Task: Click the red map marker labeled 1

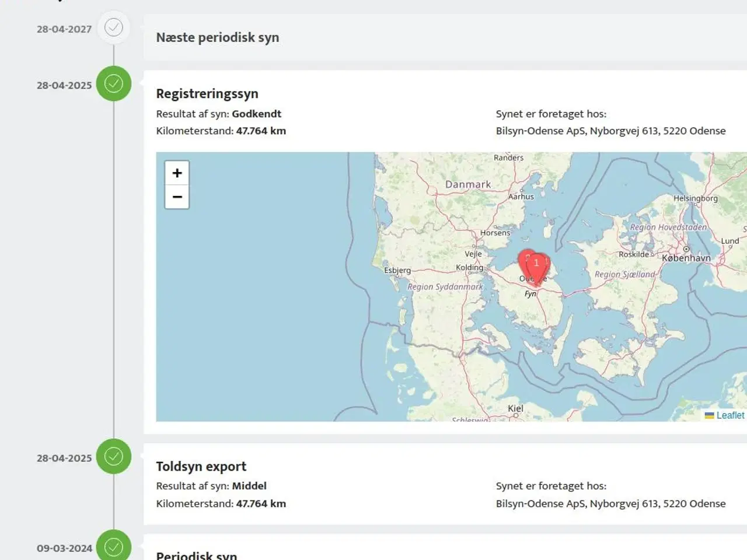Action: tap(537, 268)
